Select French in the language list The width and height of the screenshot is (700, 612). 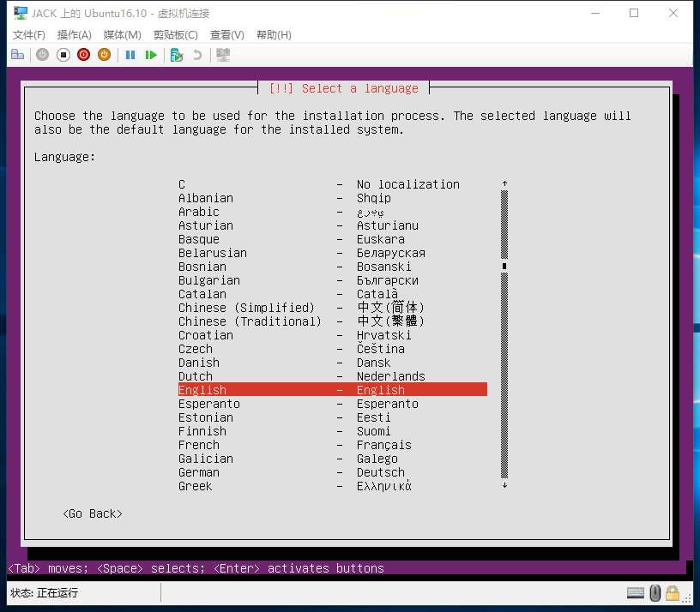pos(333,445)
